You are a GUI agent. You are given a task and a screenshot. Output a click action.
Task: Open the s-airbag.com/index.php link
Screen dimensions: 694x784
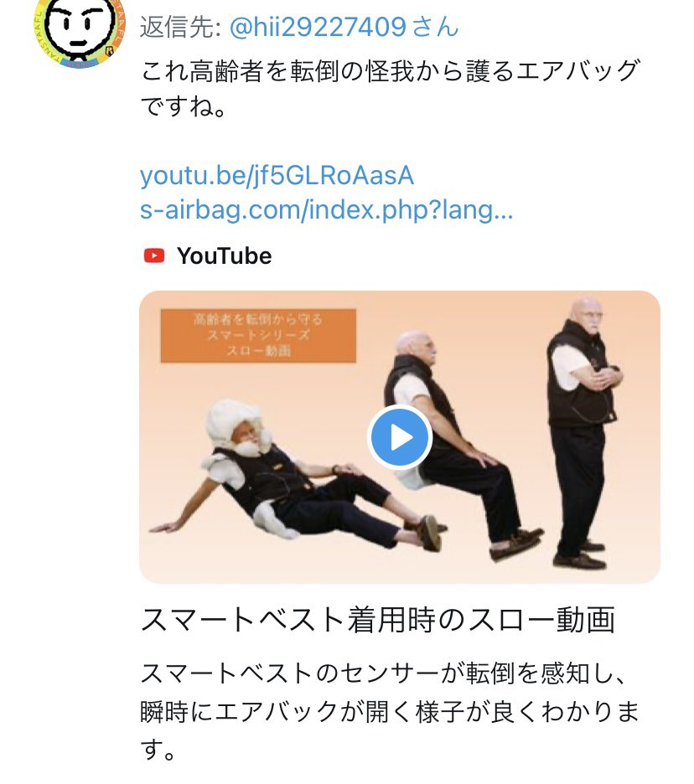pos(326,209)
